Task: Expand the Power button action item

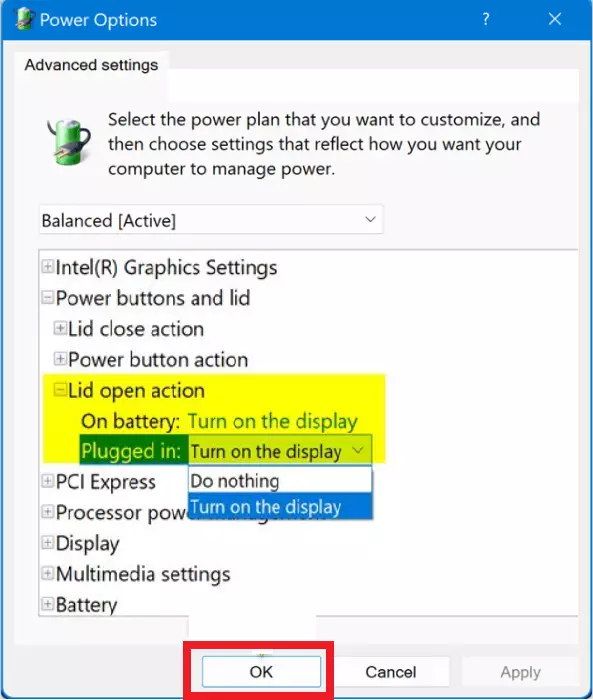Action: (x=60, y=358)
